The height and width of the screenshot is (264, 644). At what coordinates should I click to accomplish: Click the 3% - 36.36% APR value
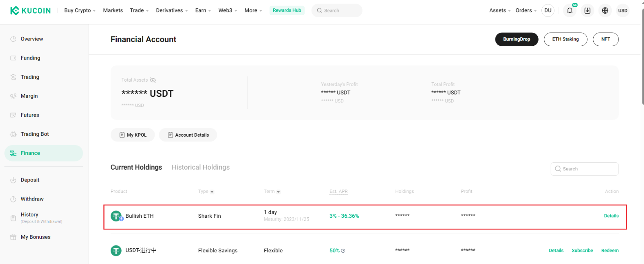click(344, 216)
